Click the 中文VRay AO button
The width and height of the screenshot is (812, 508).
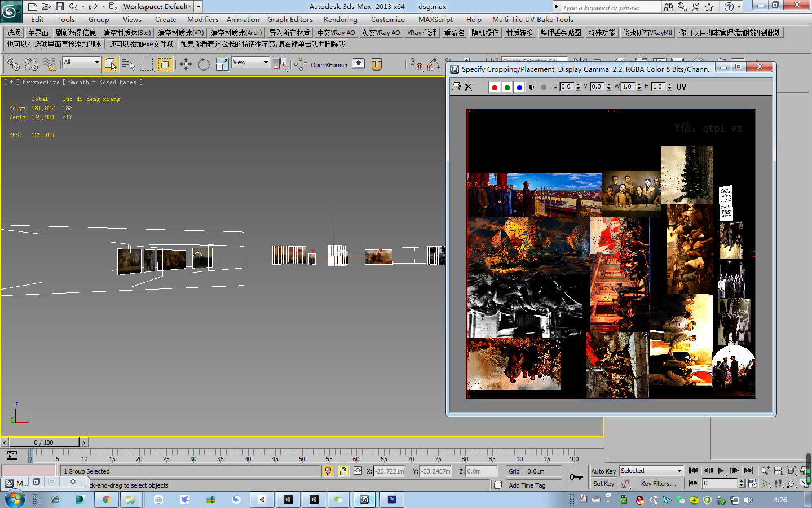[x=336, y=33]
